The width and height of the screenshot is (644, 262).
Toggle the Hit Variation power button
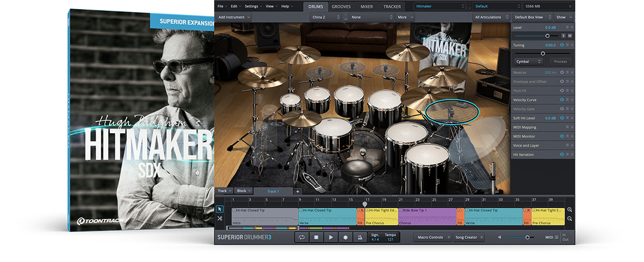(562, 155)
